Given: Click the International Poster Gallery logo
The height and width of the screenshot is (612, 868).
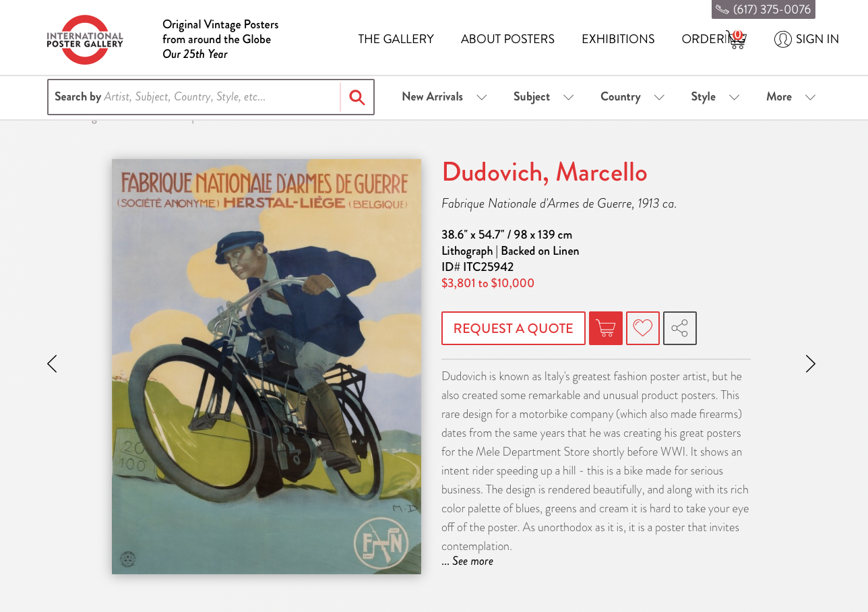Looking at the screenshot, I should (85, 39).
